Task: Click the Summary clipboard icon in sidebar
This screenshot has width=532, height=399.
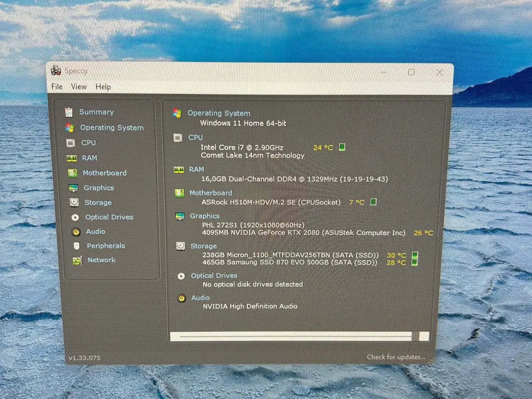Action: click(x=69, y=112)
